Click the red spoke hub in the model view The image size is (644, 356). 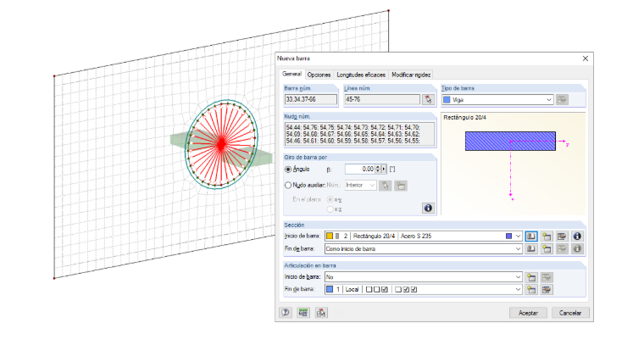pos(221,144)
